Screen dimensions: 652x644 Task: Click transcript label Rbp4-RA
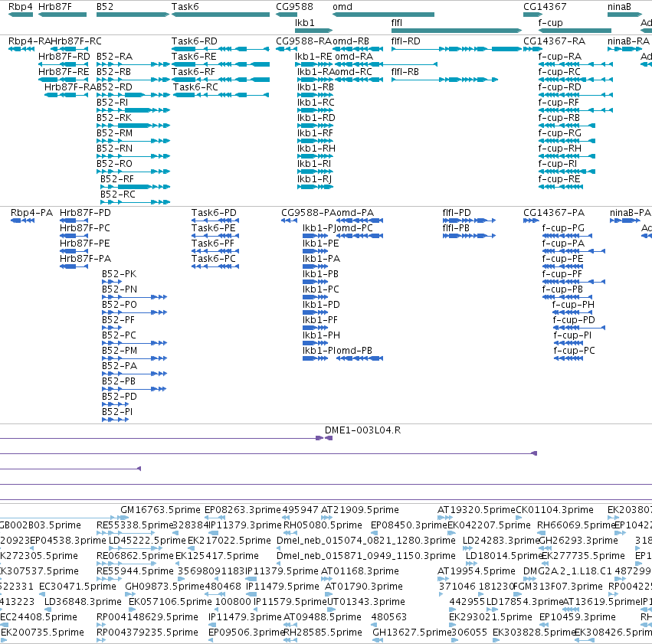[29, 41]
